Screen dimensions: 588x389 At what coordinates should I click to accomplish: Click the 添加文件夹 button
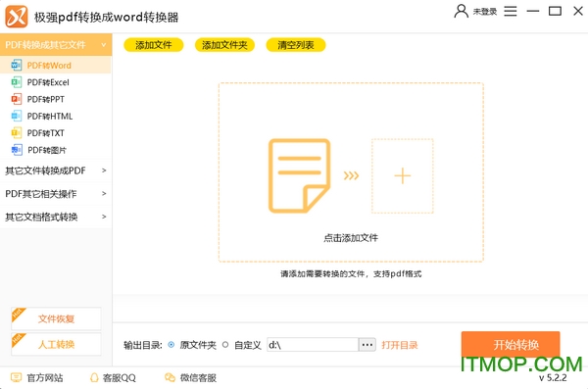(224, 45)
